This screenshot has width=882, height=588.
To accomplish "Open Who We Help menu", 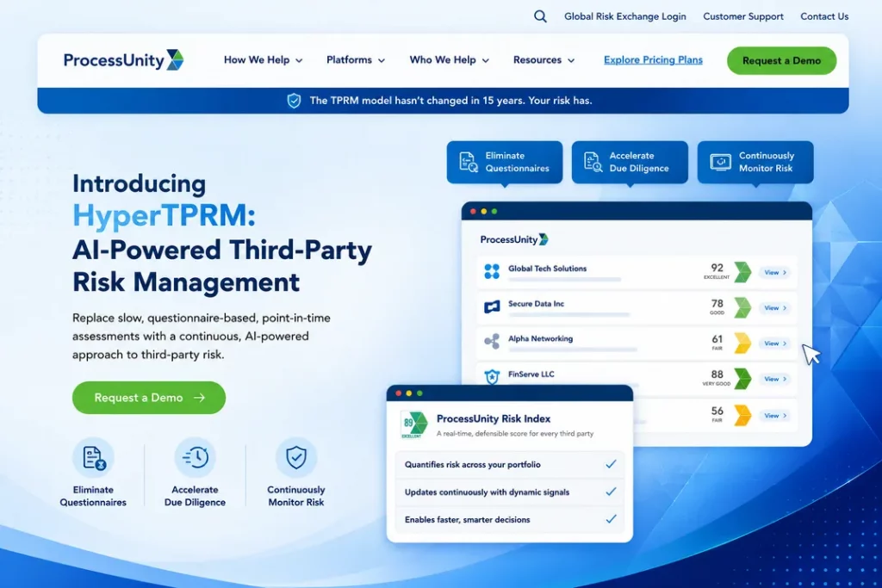I will [449, 60].
